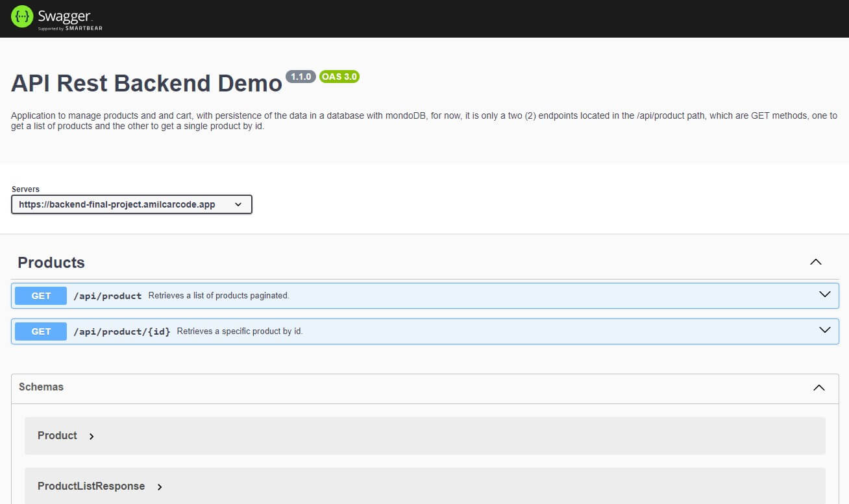Viewport: 849px width, 504px height.
Task: Click the green Swagger logo icon
Action: (22, 18)
